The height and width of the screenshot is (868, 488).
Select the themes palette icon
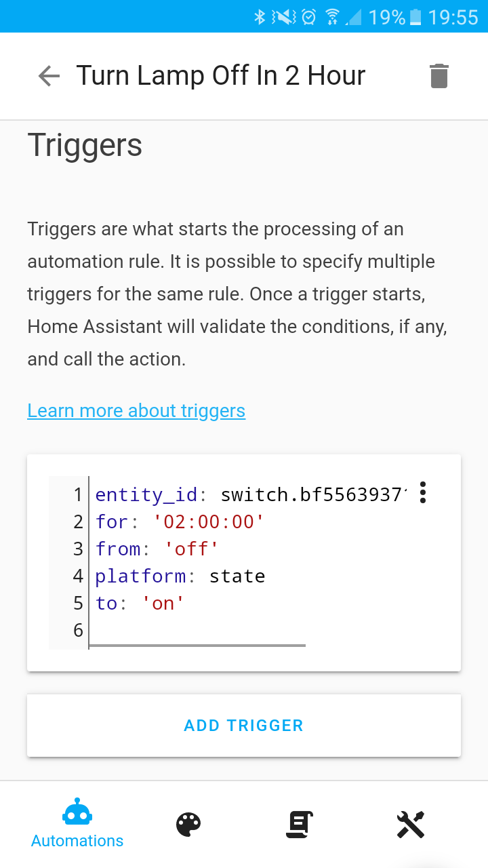(188, 824)
